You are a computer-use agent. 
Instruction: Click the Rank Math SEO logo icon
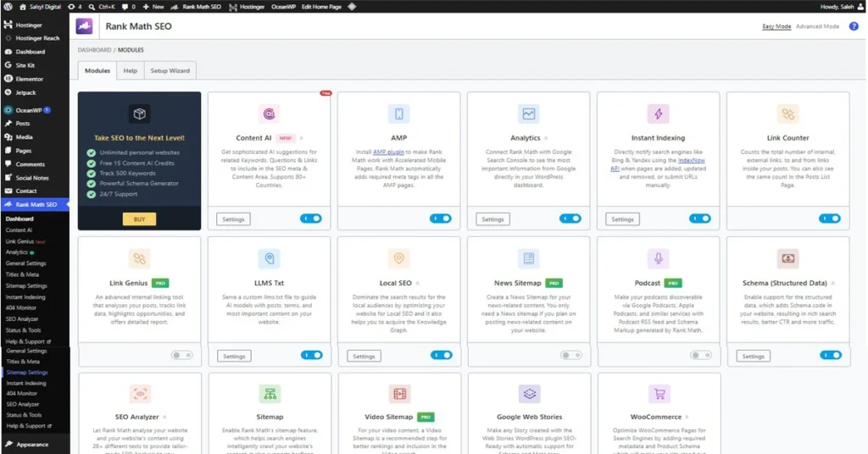pos(84,26)
